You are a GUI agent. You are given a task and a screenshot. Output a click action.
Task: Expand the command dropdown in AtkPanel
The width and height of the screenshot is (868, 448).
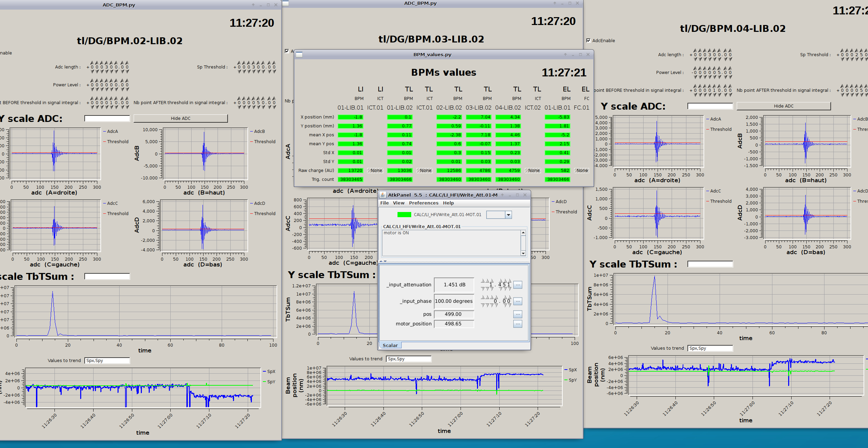click(x=509, y=215)
